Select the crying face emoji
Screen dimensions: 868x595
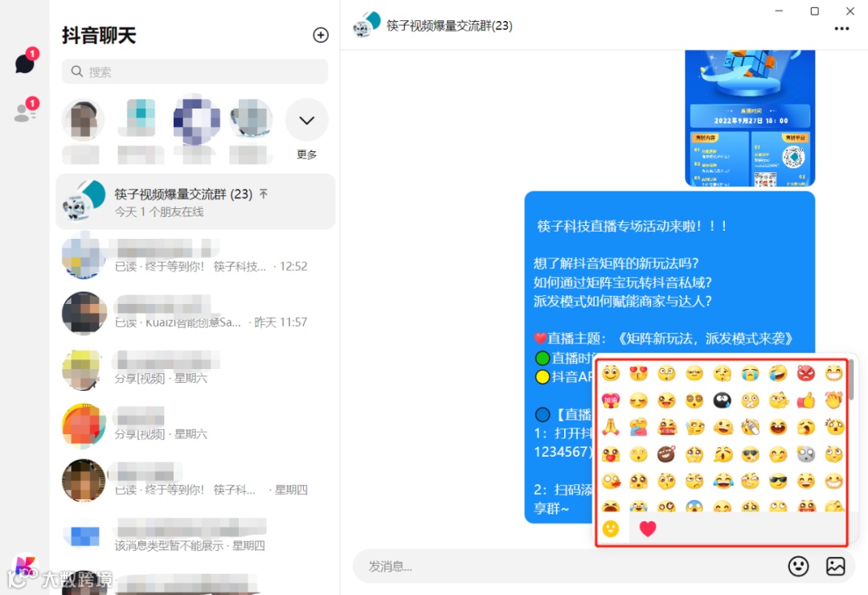tap(750, 373)
